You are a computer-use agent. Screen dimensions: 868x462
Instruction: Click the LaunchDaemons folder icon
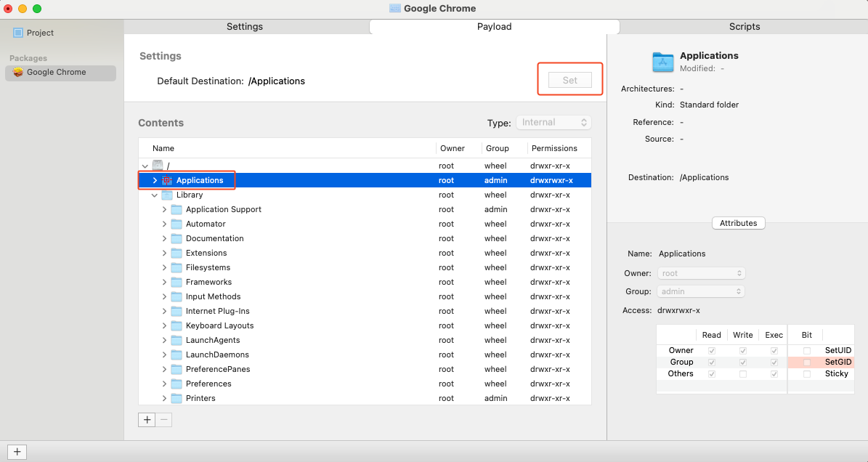[177, 354]
